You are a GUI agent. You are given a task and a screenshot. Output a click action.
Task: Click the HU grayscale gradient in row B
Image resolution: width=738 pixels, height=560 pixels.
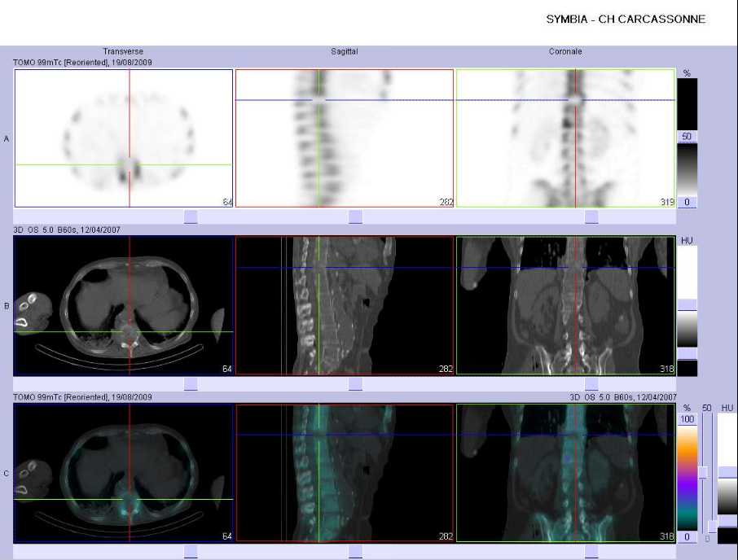[x=687, y=329]
